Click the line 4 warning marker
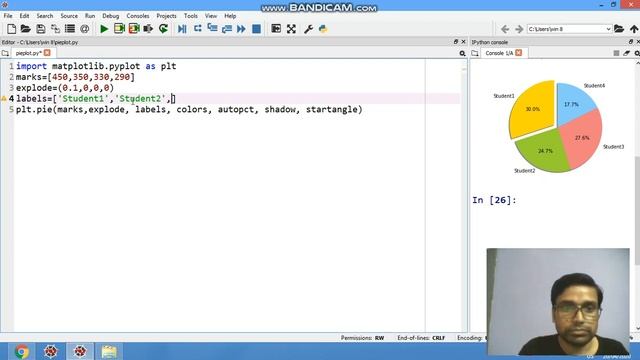The width and height of the screenshot is (640, 360). click(4, 99)
